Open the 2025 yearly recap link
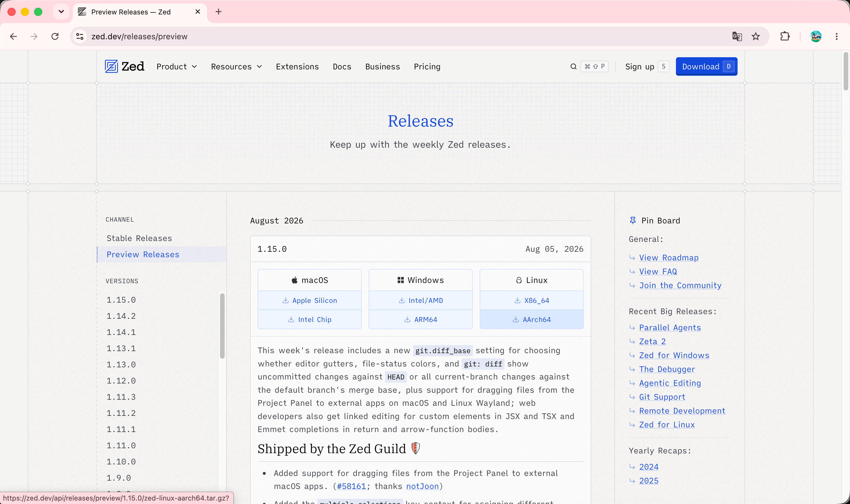 click(648, 481)
